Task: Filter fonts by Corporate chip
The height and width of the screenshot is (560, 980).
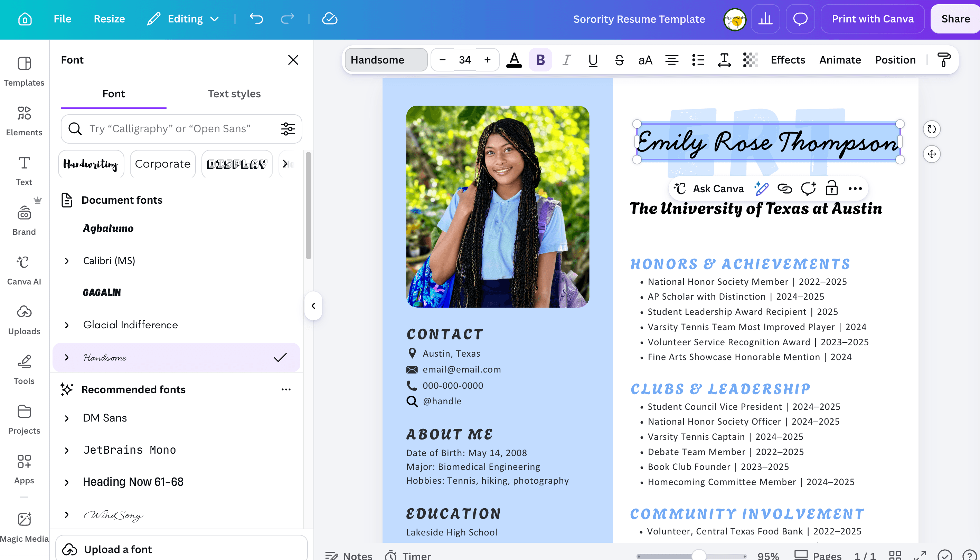Action: (163, 164)
